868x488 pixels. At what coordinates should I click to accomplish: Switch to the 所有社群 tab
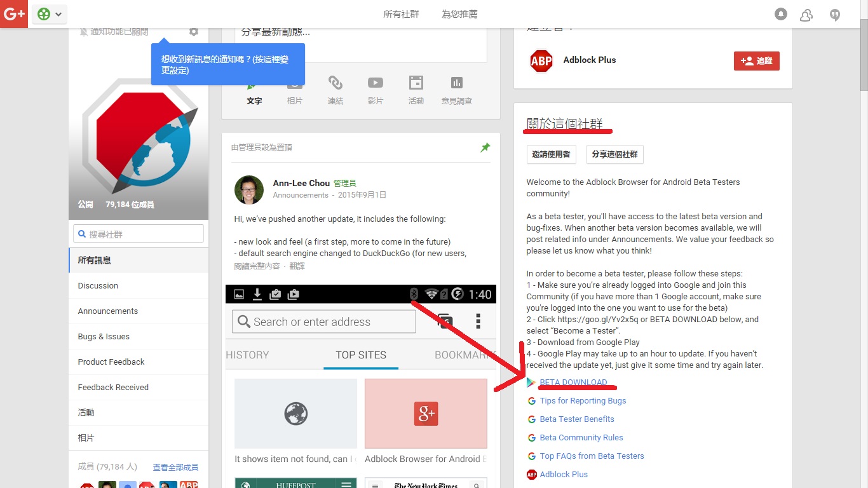tap(402, 14)
